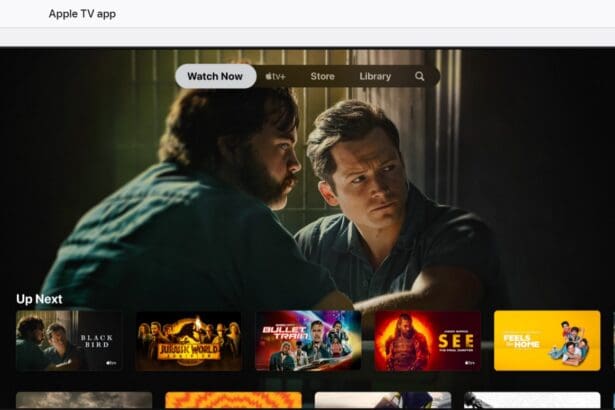Screen dimensions: 615x410
Task: Choose the Feels Like Home thumbnail
Action: (547, 341)
